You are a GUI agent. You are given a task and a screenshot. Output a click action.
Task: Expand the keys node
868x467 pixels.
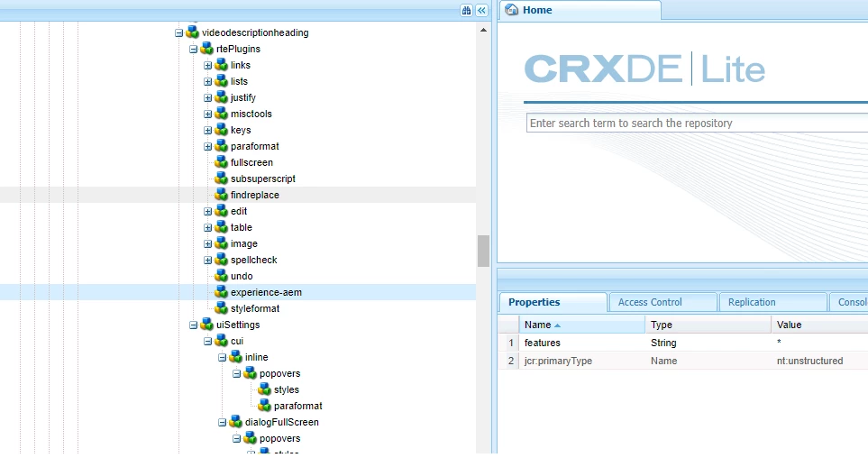click(207, 131)
